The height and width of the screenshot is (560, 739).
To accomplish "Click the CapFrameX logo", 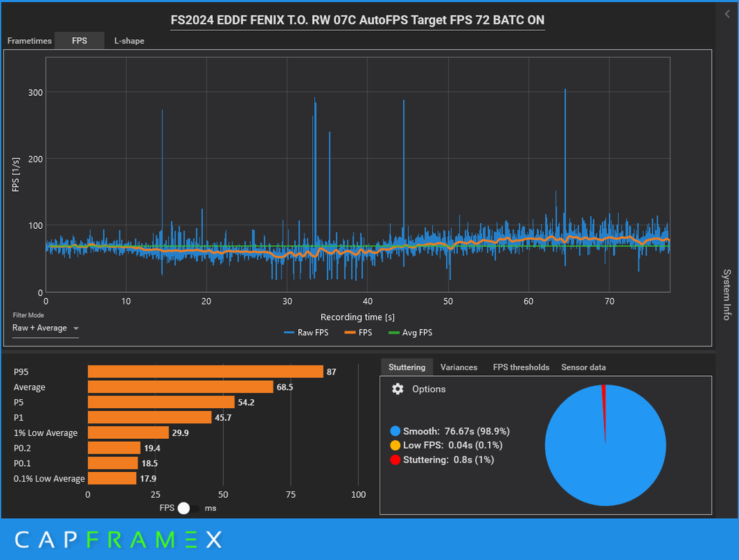I will coord(118,540).
